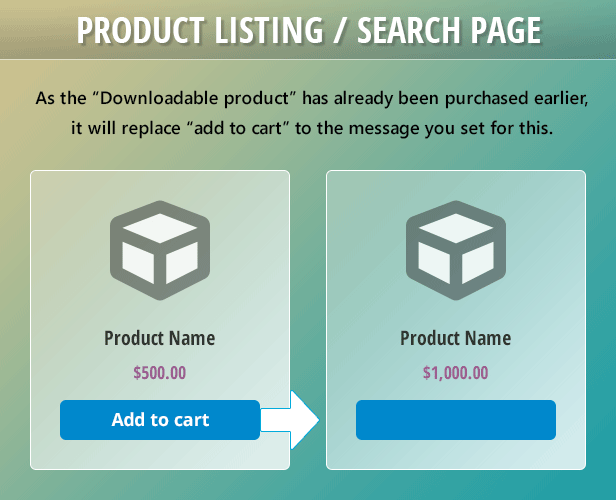Click "message you set for this" text
This screenshot has height=500, width=616.
pos(451,128)
